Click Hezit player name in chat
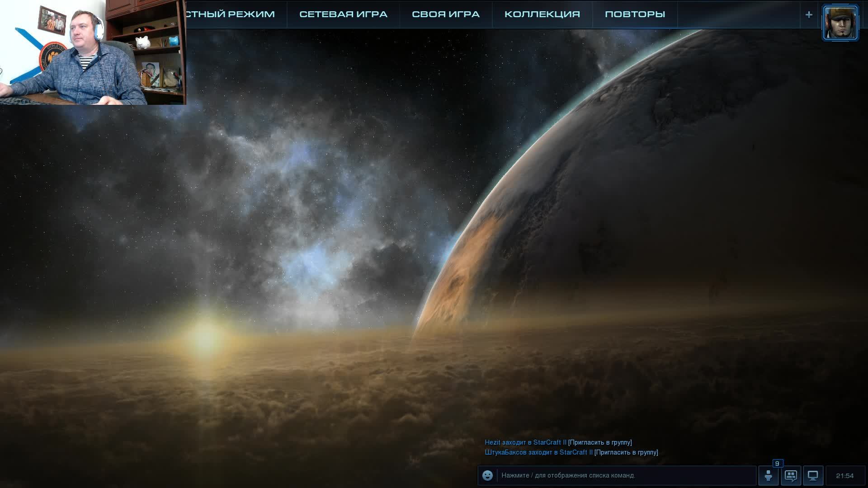Screen dimensions: 868x488 (x=492, y=442)
